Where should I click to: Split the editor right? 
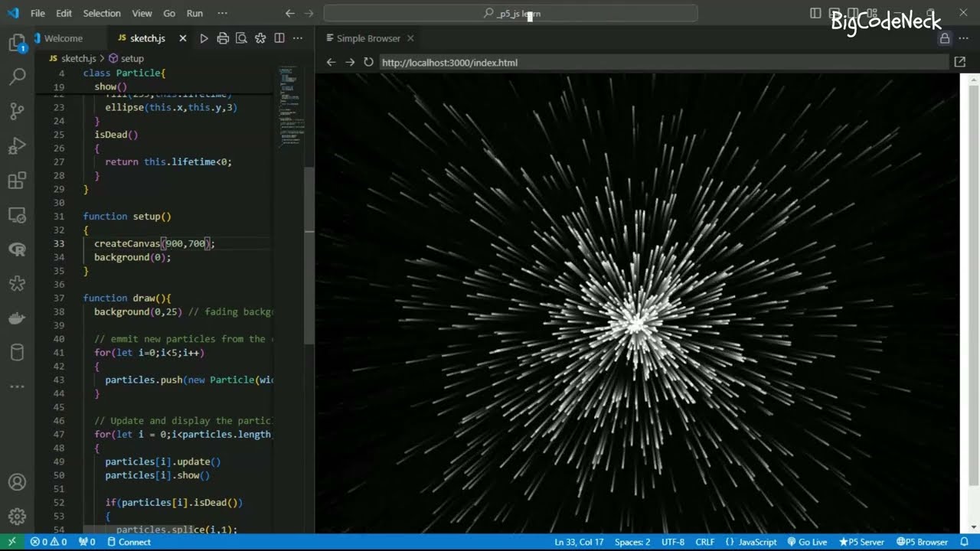[x=279, y=38]
